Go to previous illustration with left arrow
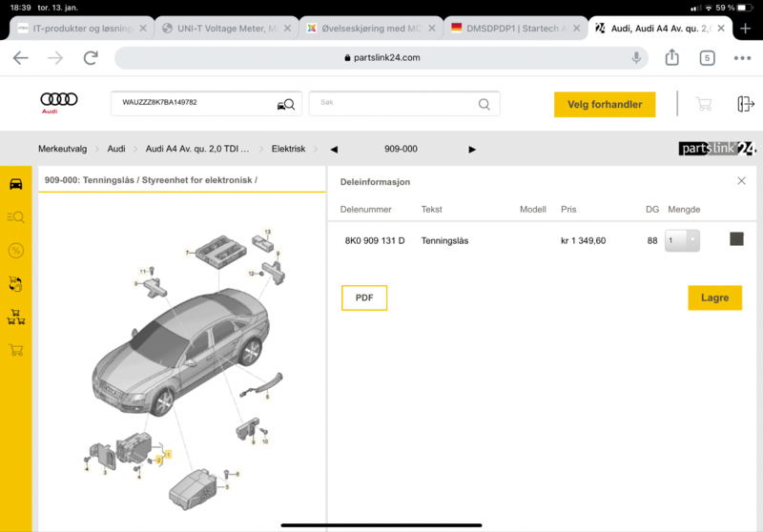The height and width of the screenshot is (532, 763). (334, 150)
